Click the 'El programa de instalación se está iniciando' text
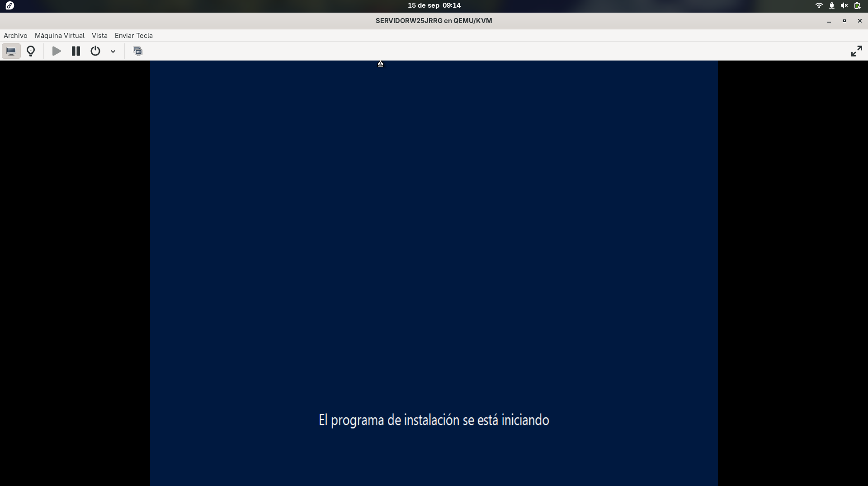 click(434, 420)
